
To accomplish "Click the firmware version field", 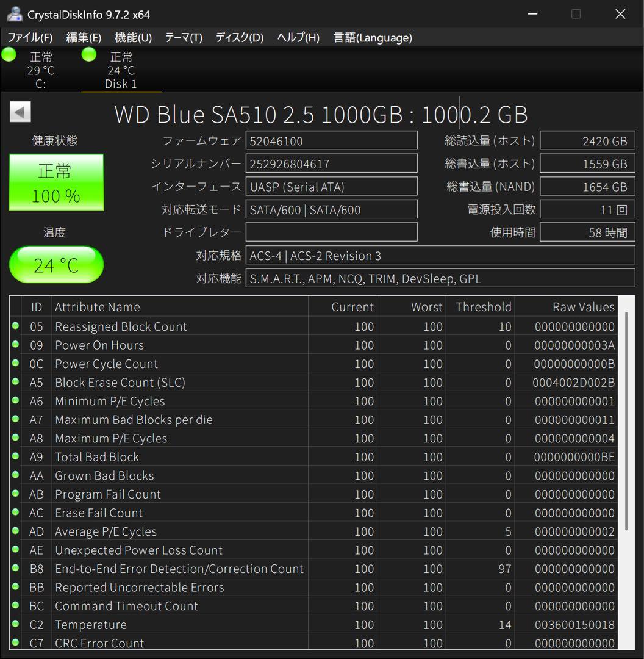I will pos(332,140).
